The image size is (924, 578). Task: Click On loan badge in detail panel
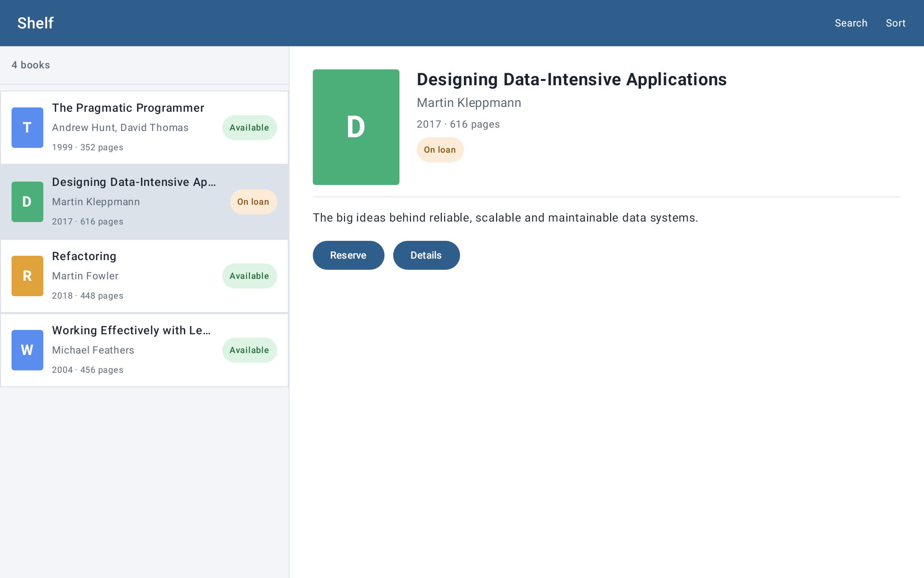pyautogui.click(x=440, y=150)
